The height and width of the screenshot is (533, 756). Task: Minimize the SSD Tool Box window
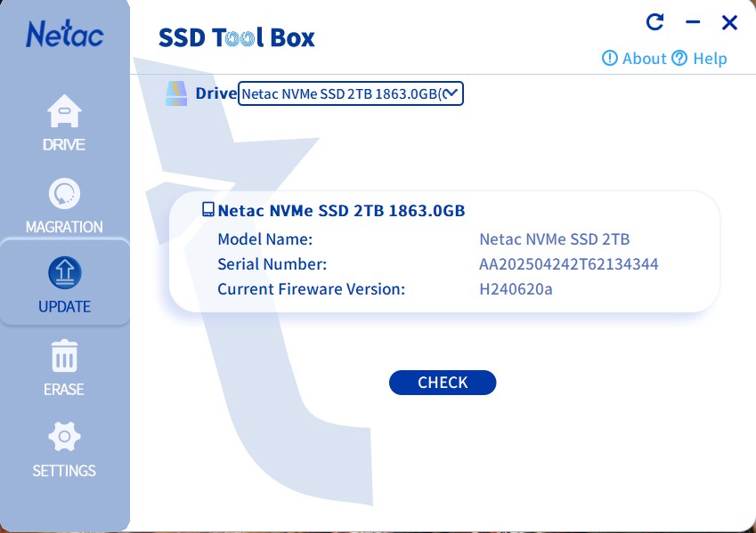point(693,21)
